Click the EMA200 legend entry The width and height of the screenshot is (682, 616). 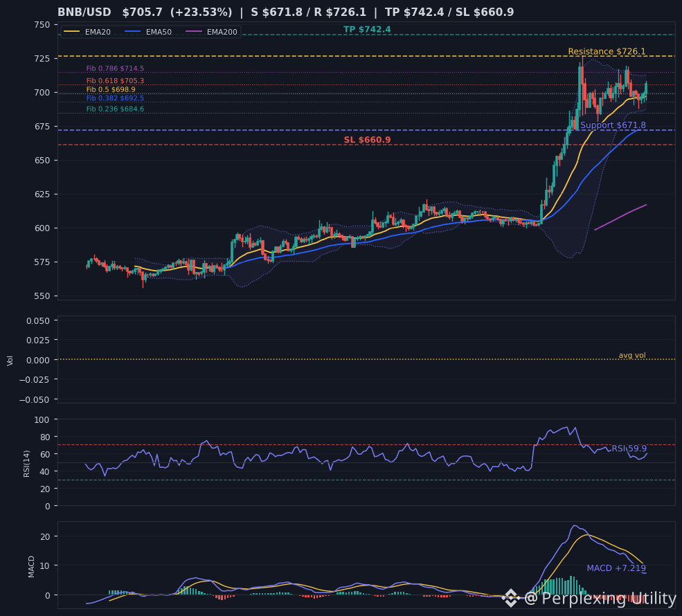(212, 32)
